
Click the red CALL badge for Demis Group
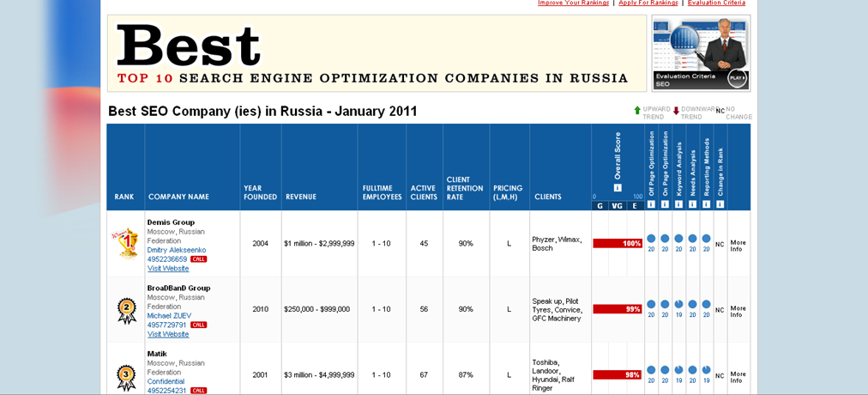198,259
